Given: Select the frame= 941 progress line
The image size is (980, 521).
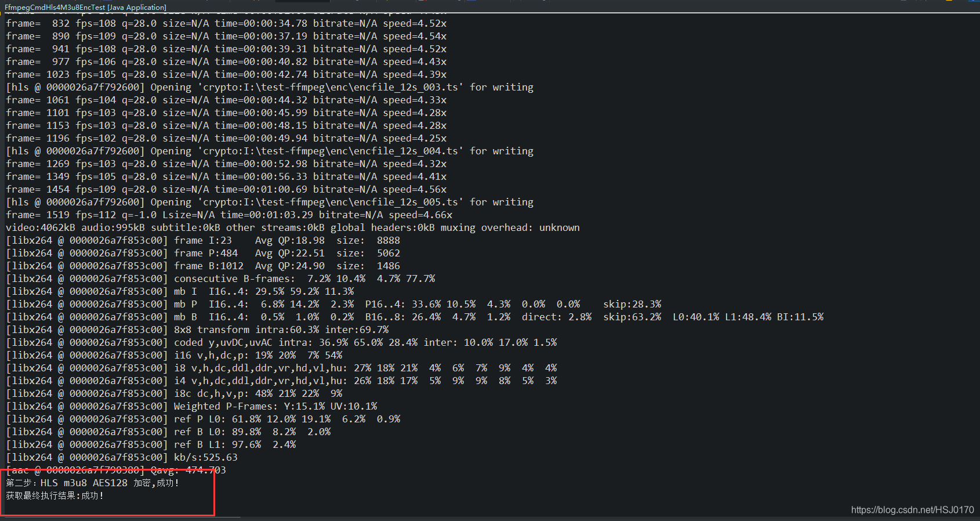Looking at the screenshot, I should point(226,49).
